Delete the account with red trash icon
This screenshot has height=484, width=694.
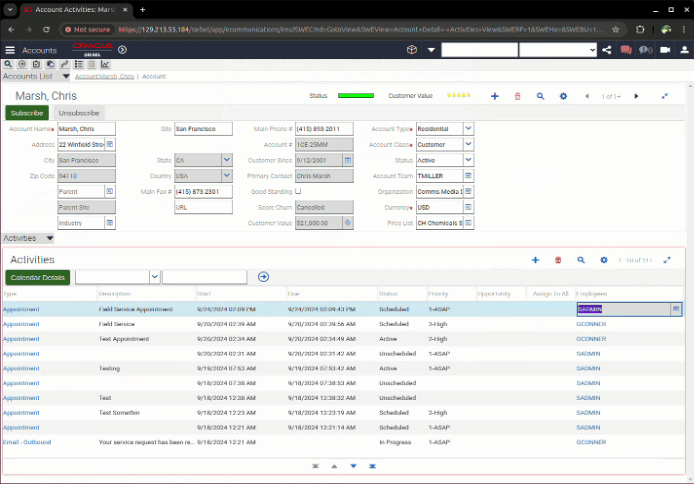click(517, 96)
